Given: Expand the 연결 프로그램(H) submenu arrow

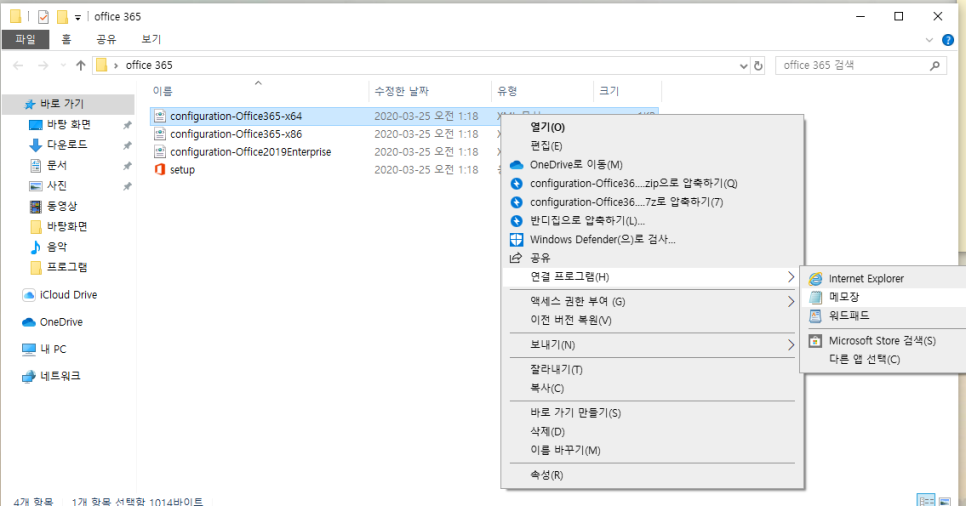Looking at the screenshot, I should coord(791,277).
